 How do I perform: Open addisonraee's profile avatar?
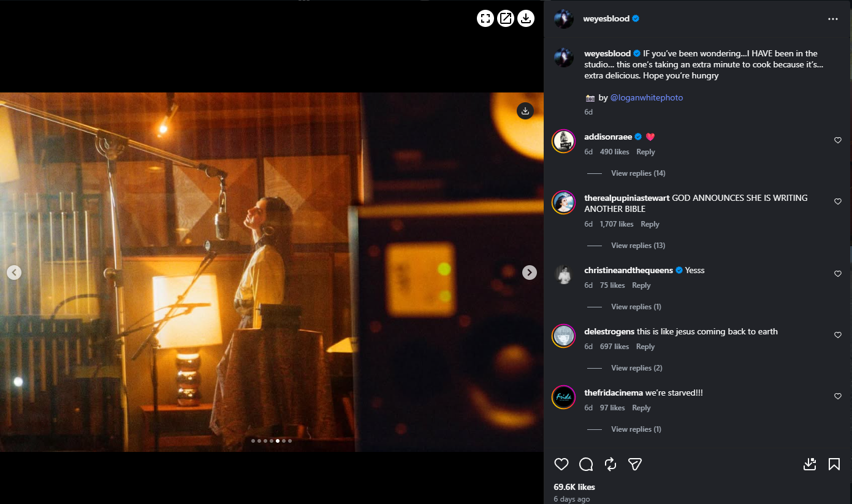(563, 141)
